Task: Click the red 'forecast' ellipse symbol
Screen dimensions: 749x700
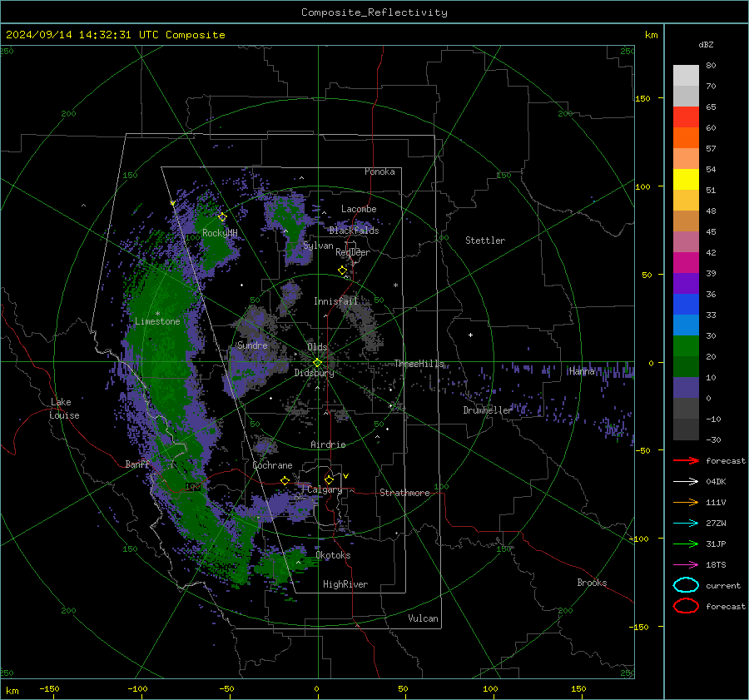Action: tap(686, 606)
